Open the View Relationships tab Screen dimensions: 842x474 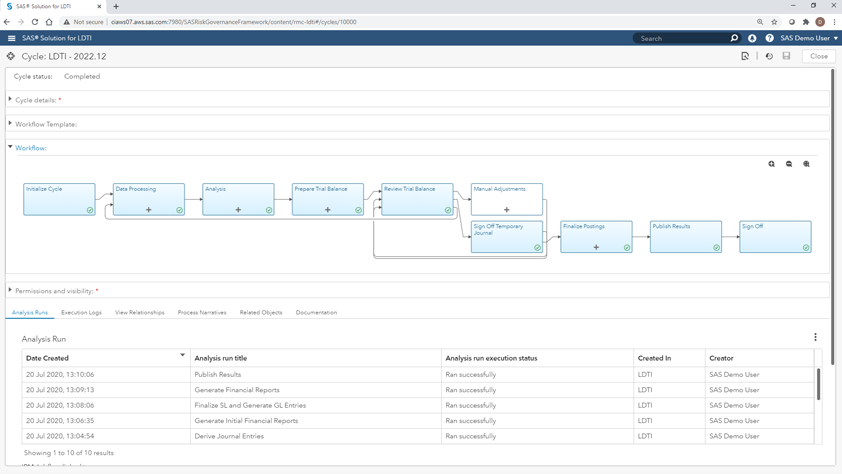click(140, 312)
